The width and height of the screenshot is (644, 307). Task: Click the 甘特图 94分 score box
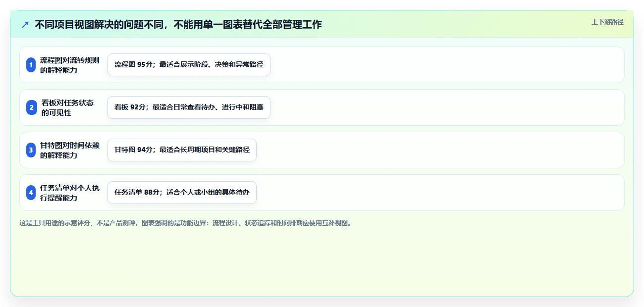182,150
